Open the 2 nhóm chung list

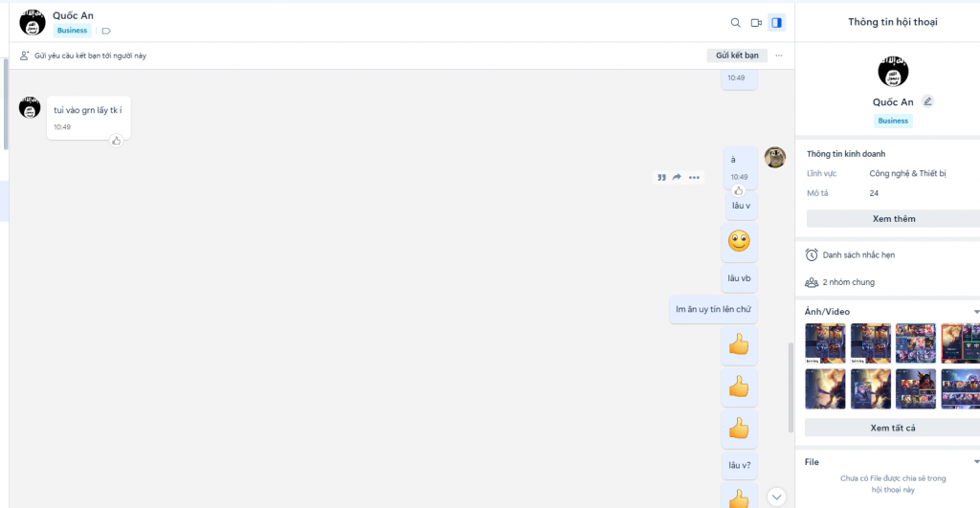pyautogui.click(x=848, y=282)
